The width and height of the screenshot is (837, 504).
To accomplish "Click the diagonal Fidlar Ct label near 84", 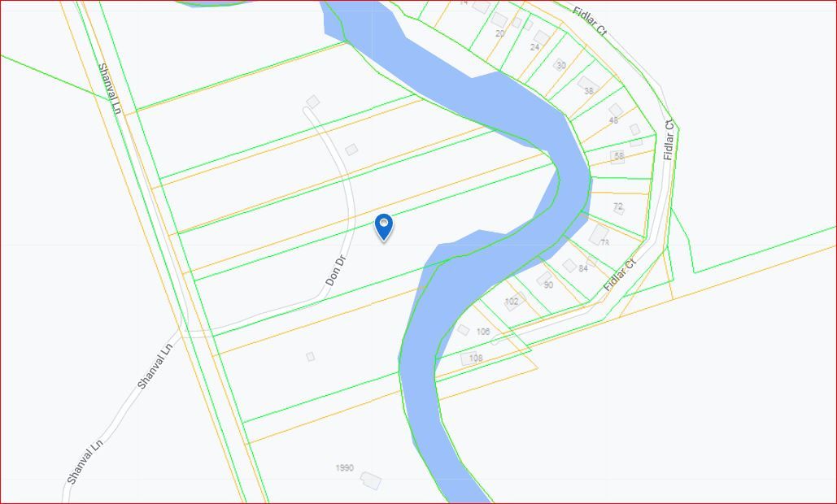I will point(621,275).
